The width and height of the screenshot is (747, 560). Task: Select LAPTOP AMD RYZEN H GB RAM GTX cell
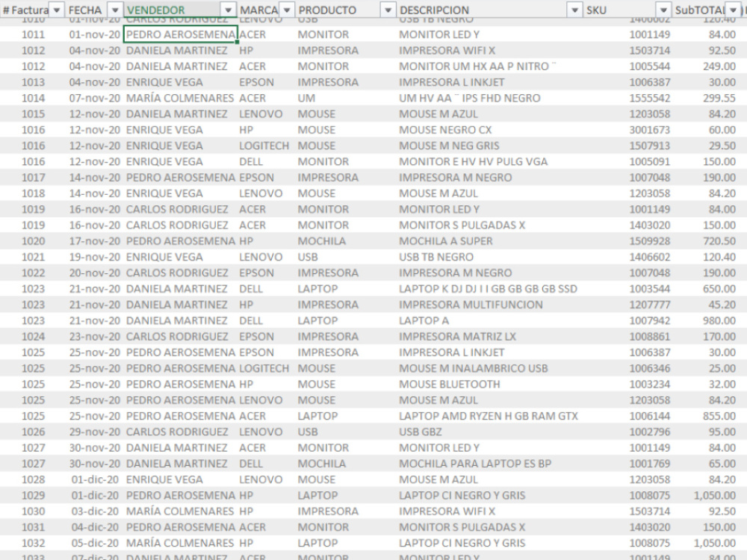489,416
